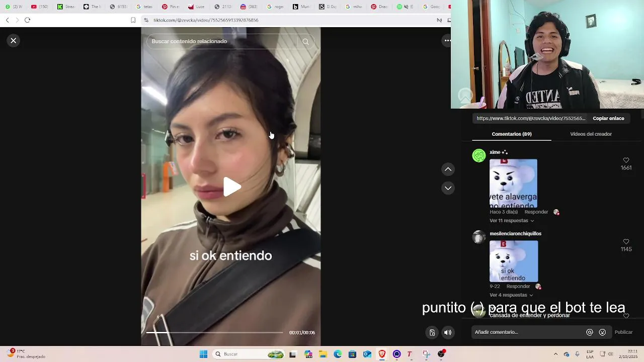Click the taskbar Buscar search box
The height and width of the screenshot is (362, 644).
(249, 354)
